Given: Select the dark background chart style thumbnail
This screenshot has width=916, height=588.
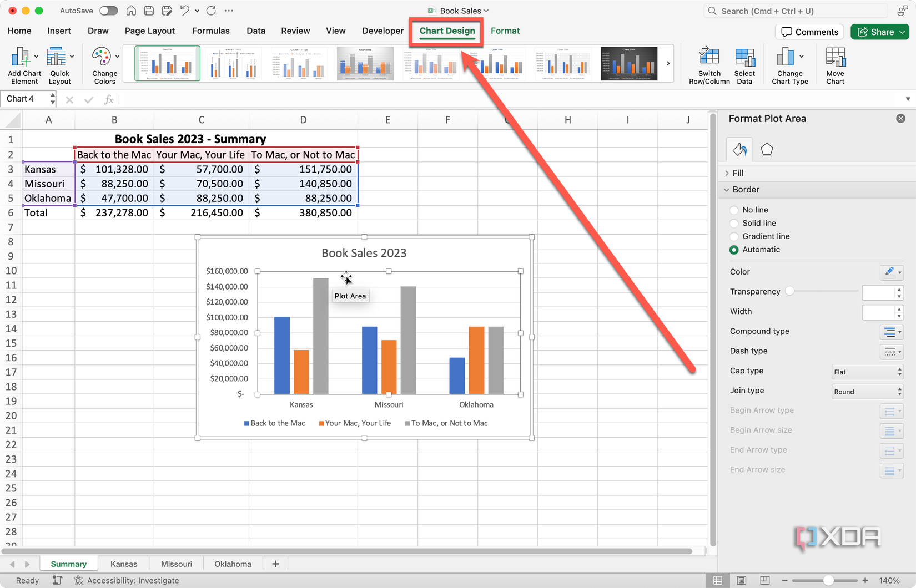Looking at the screenshot, I should click(x=629, y=63).
